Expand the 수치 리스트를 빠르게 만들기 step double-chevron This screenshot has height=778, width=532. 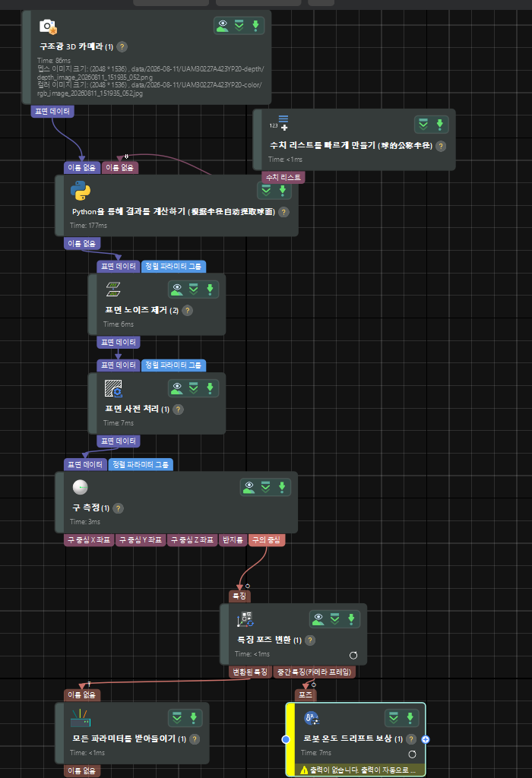[423, 124]
